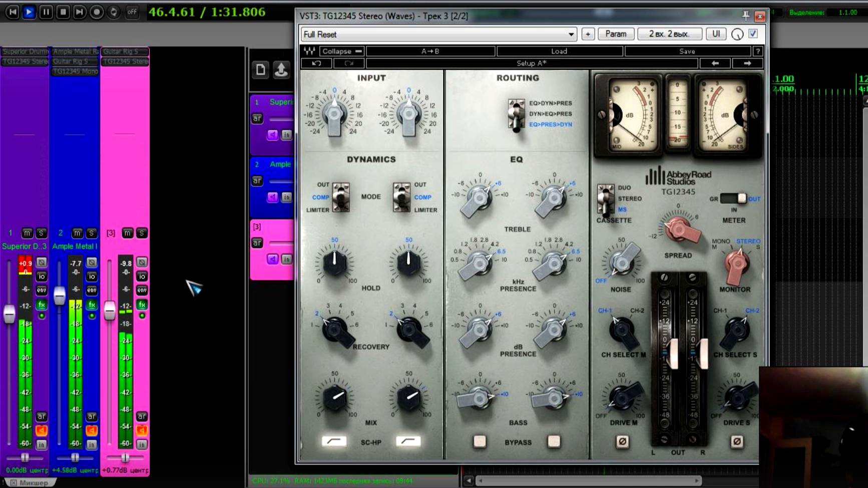This screenshot has height=488, width=868.
Task: Invert phase on the DRIVE M channel
Action: [622, 441]
